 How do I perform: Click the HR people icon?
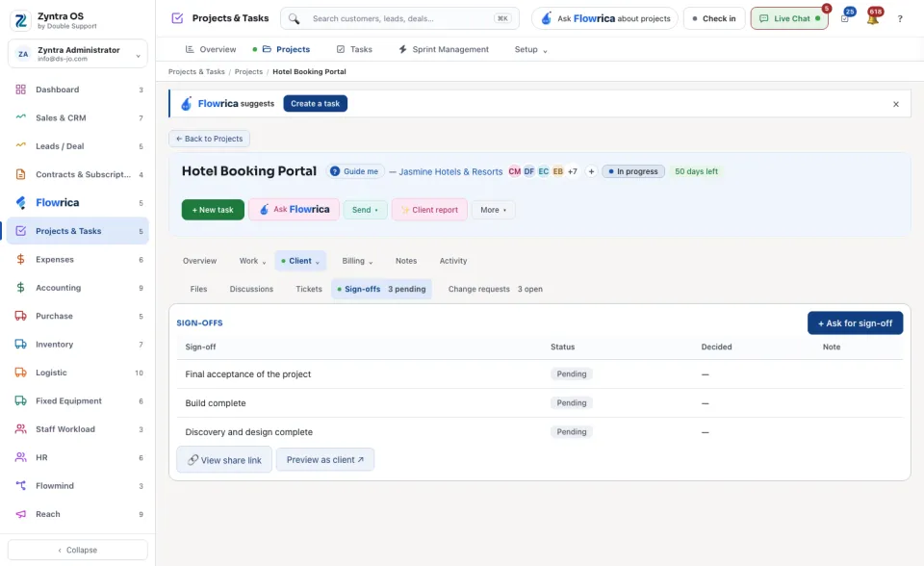(20, 457)
